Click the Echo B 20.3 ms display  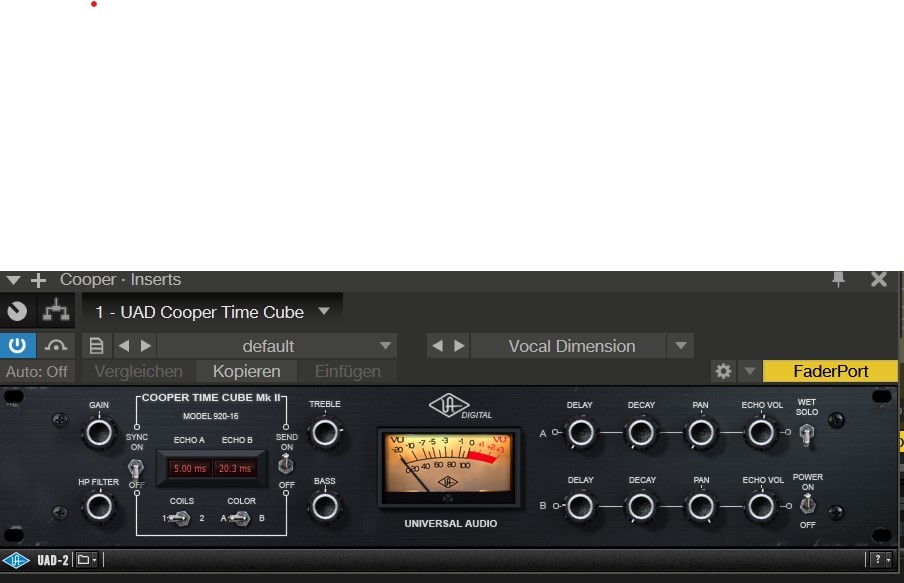click(235, 468)
